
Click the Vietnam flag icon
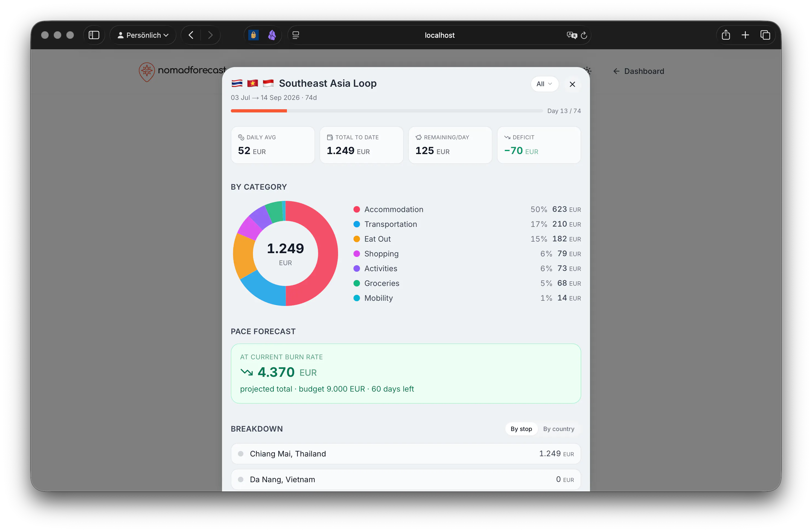click(x=252, y=83)
